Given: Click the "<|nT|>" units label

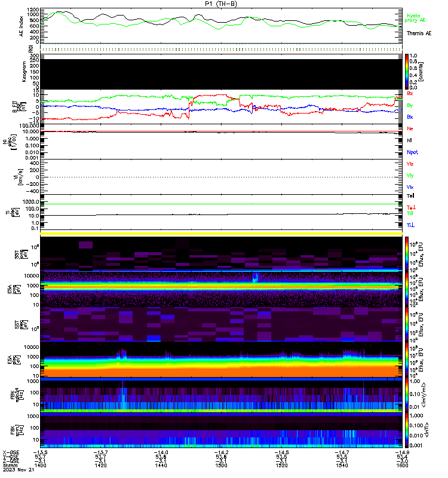Looking at the screenshot, I should click(426, 430).
